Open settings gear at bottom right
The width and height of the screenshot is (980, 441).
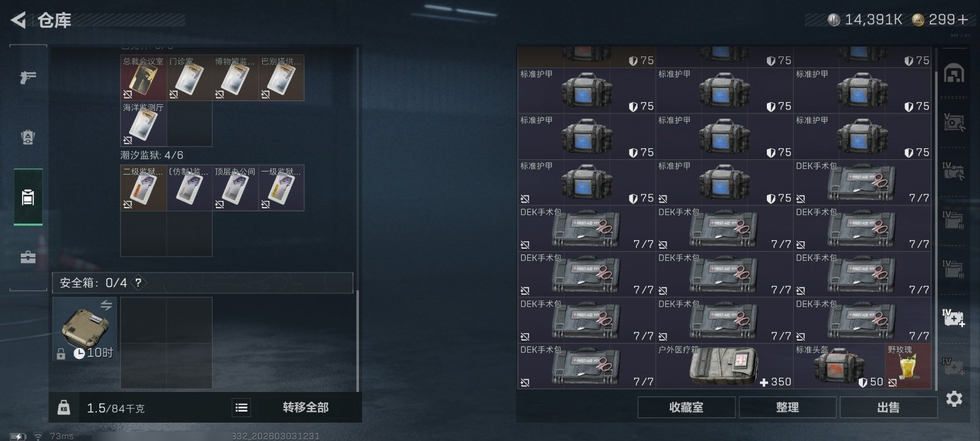pyautogui.click(x=954, y=399)
